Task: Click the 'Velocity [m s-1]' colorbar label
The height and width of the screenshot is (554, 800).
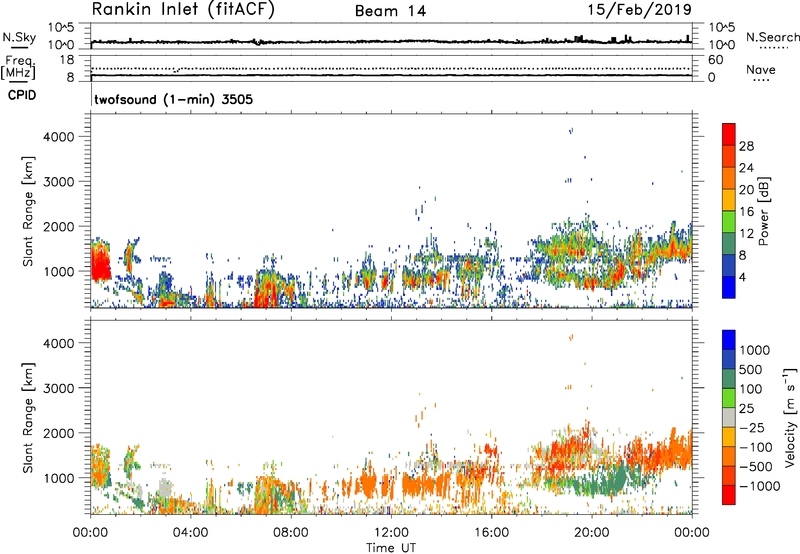Action: (790, 417)
